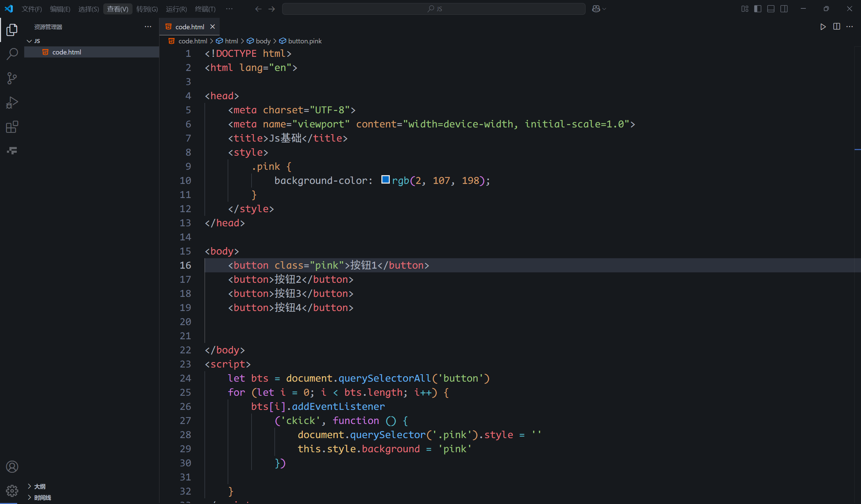Click the 资源管理器 panel title
The width and height of the screenshot is (861, 504).
coord(48,27)
